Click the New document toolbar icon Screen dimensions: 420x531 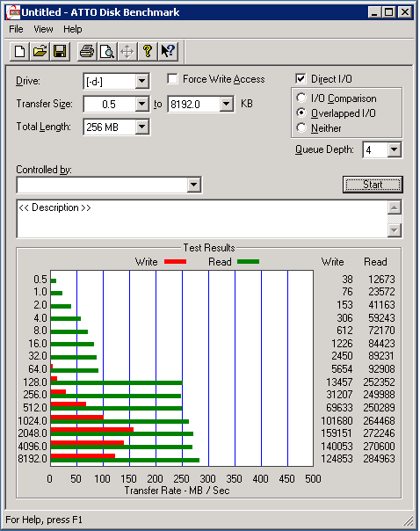click(x=19, y=52)
